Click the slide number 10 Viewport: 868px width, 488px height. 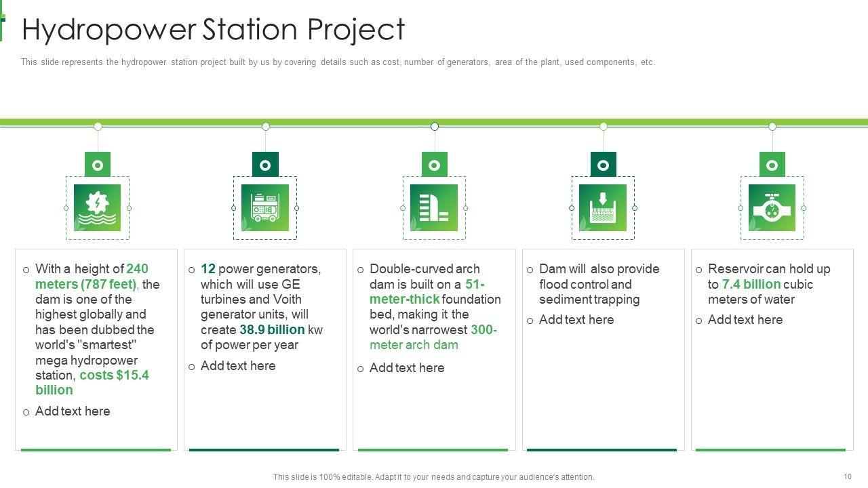(x=848, y=477)
